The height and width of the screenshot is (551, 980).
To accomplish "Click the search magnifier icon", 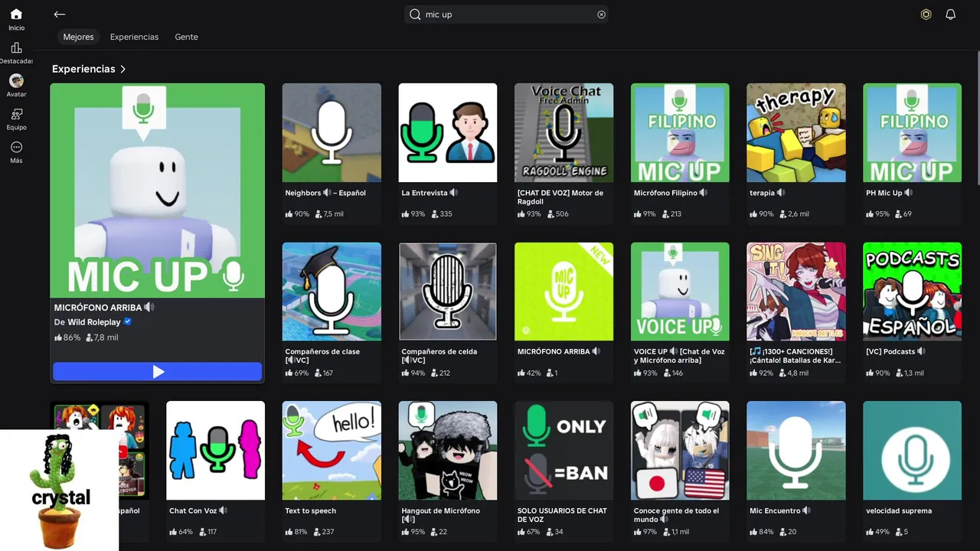I will (415, 15).
